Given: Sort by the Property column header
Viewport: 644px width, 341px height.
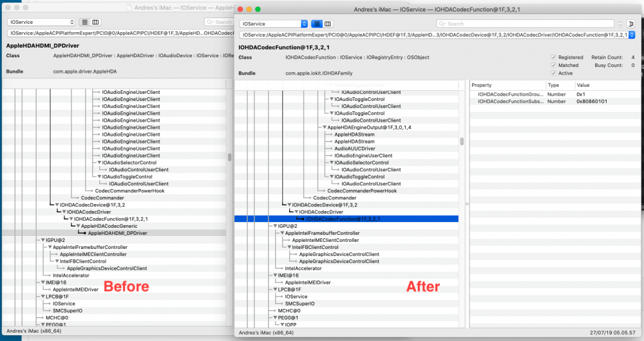Looking at the screenshot, I should (x=507, y=85).
